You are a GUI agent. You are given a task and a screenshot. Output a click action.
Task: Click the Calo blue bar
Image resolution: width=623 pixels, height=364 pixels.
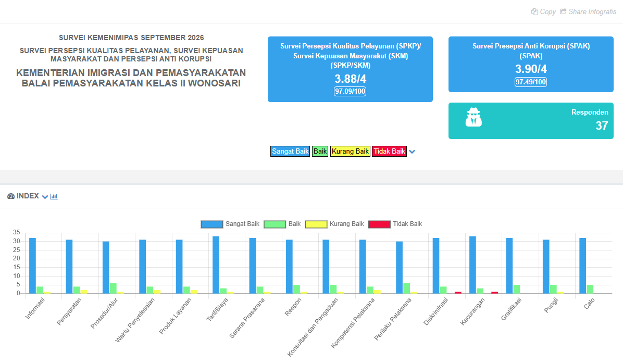583,266
